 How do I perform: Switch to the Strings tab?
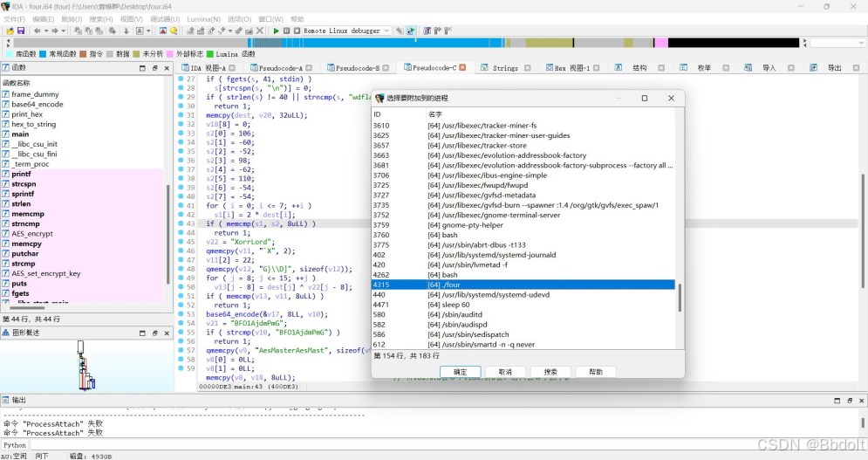click(505, 68)
